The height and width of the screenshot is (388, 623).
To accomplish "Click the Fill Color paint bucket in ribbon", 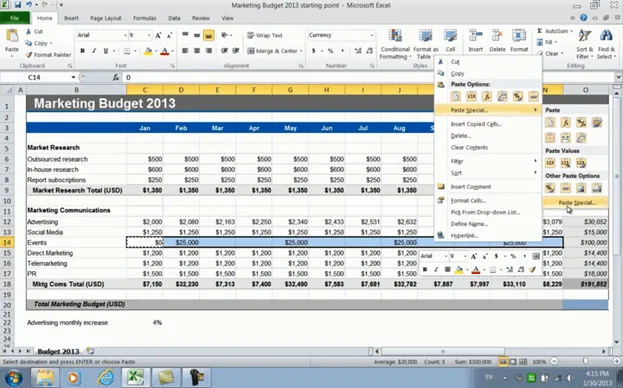I will point(148,51).
